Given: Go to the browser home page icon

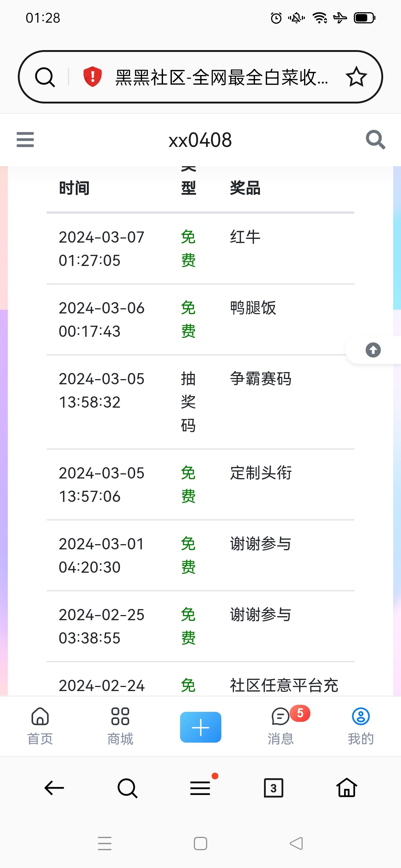Looking at the screenshot, I should click(346, 788).
